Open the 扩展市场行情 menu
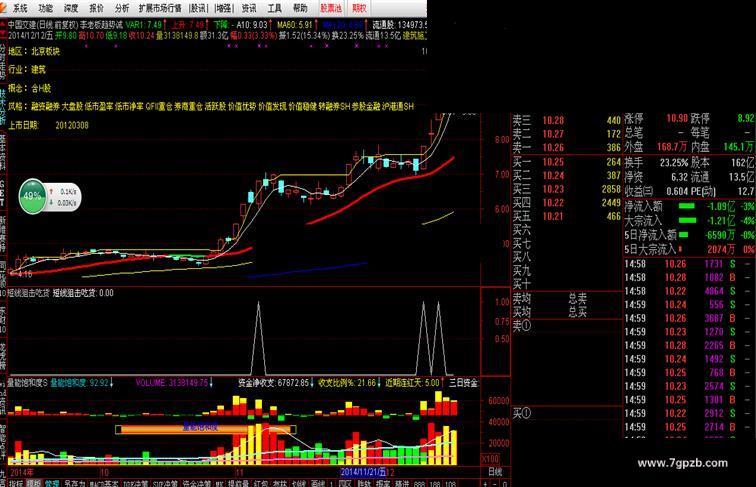This screenshot has width=756, height=487. pyautogui.click(x=160, y=8)
